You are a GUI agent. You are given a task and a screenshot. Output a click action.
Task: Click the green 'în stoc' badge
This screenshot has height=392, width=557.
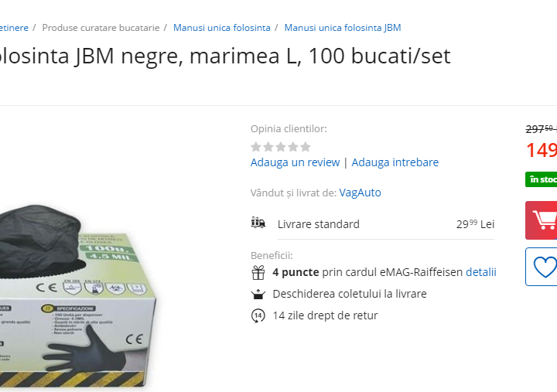pyautogui.click(x=542, y=179)
